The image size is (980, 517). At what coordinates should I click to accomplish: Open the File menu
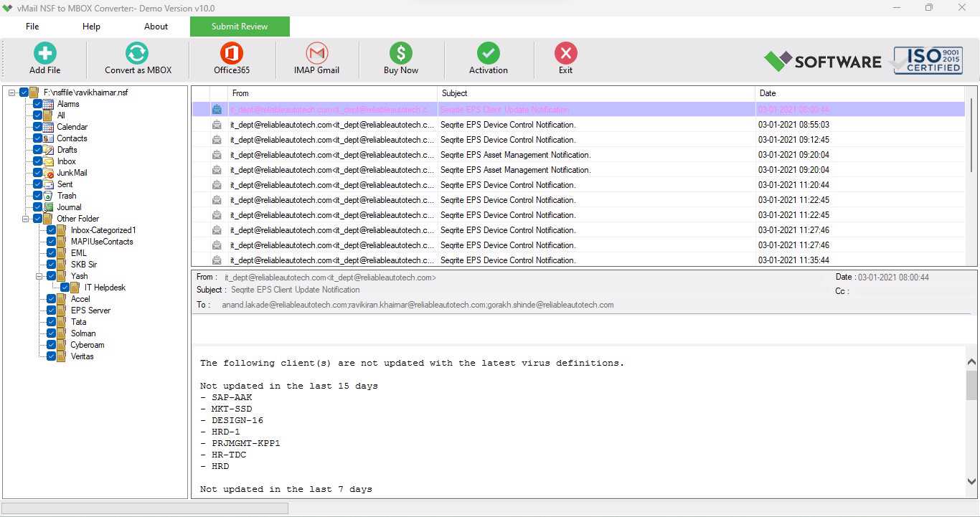pyautogui.click(x=32, y=27)
